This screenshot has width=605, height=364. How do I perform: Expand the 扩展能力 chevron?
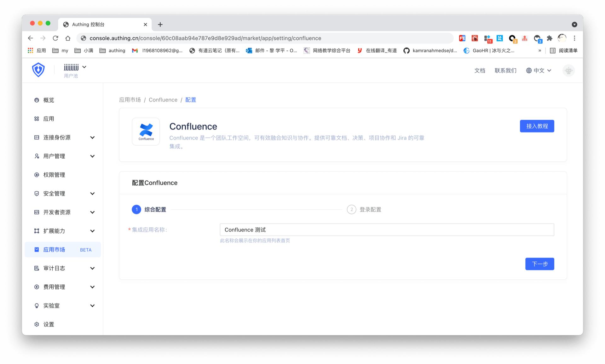tap(92, 231)
